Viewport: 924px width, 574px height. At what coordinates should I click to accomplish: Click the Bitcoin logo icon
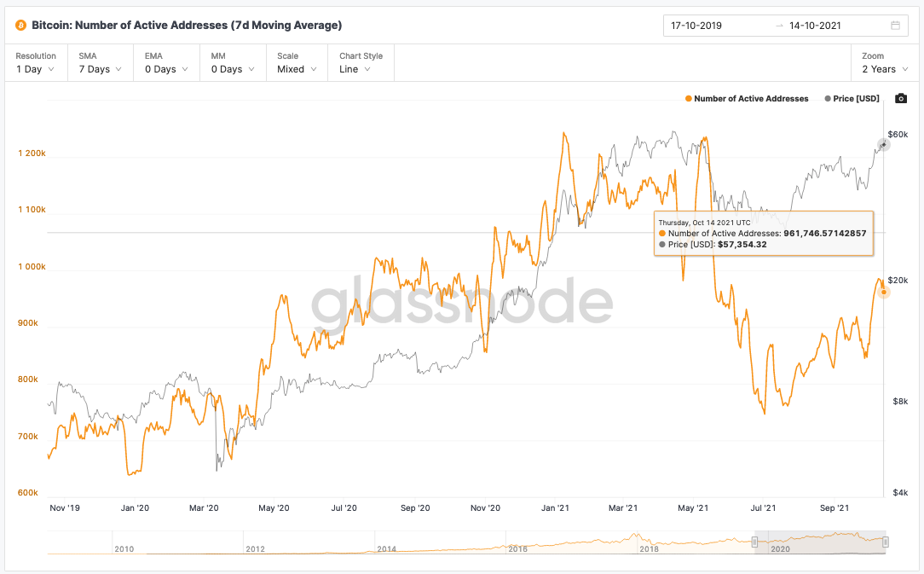pos(20,26)
